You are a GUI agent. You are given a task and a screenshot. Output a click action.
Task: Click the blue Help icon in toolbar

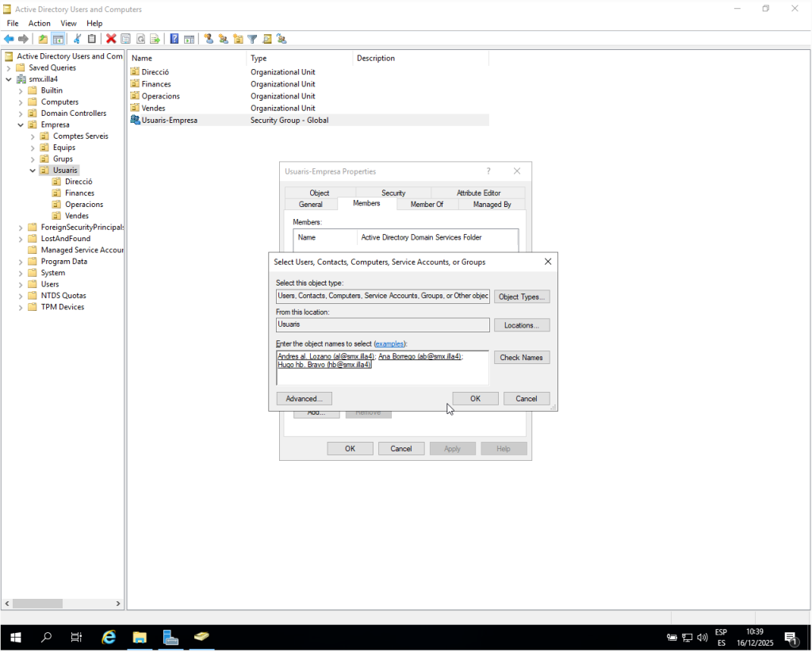174,39
